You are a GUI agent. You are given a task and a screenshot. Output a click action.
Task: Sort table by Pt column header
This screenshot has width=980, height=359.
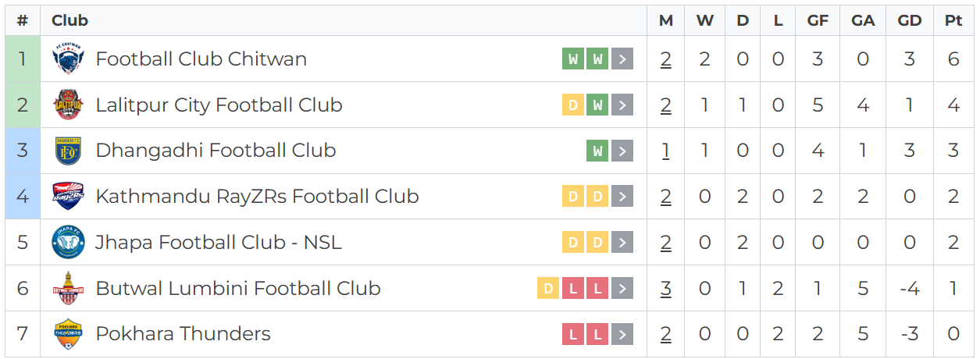(x=953, y=21)
